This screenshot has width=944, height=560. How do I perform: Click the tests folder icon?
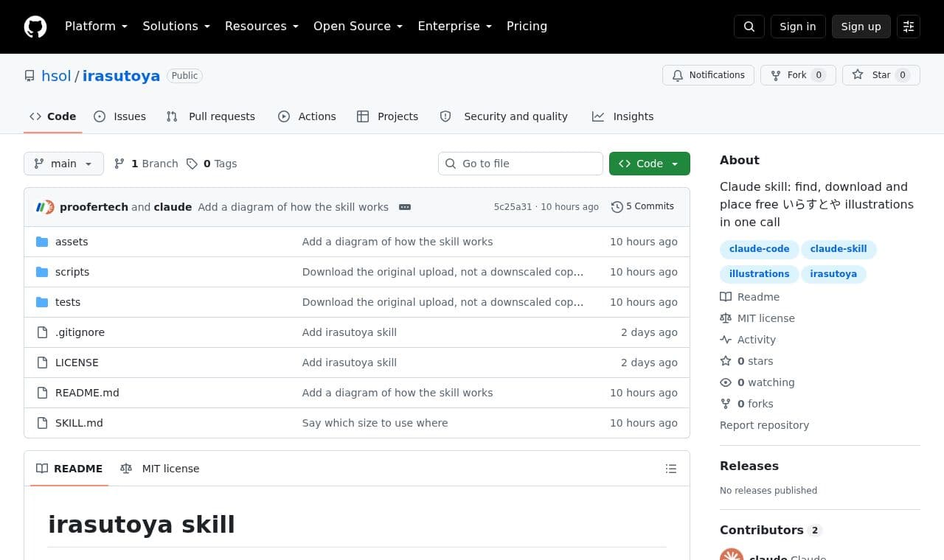[x=42, y=302]
